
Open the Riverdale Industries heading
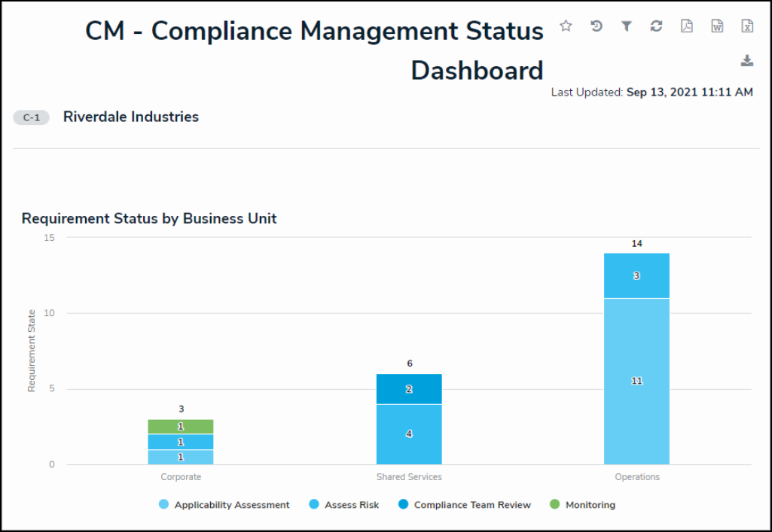pos(131,117)
